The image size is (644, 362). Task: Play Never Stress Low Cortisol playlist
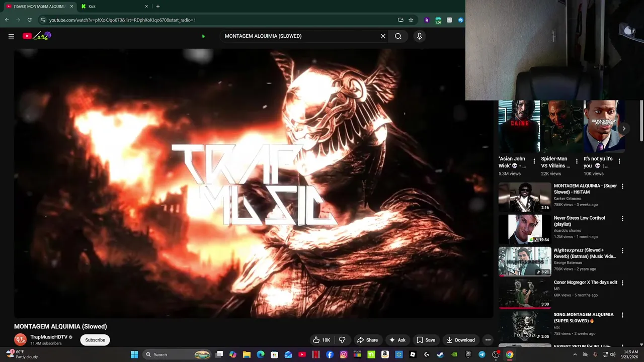[525, 229]
